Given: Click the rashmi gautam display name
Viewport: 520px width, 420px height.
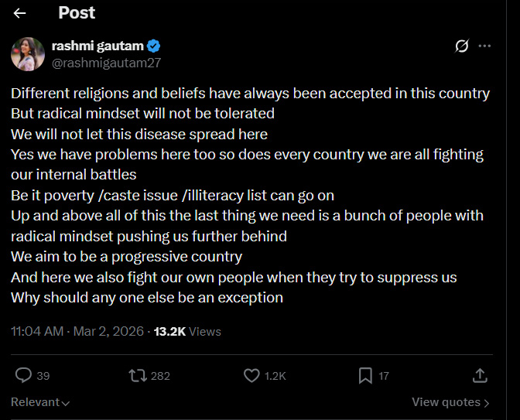Looking at the screenshot, I should 98,46.
